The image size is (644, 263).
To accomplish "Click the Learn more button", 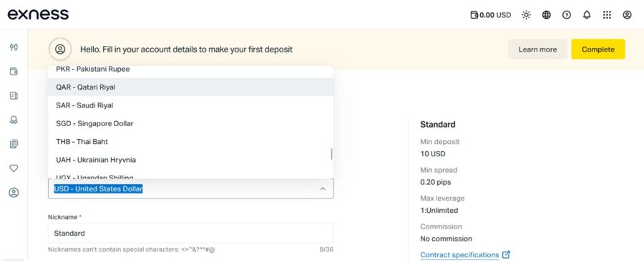I will [537, 49].
